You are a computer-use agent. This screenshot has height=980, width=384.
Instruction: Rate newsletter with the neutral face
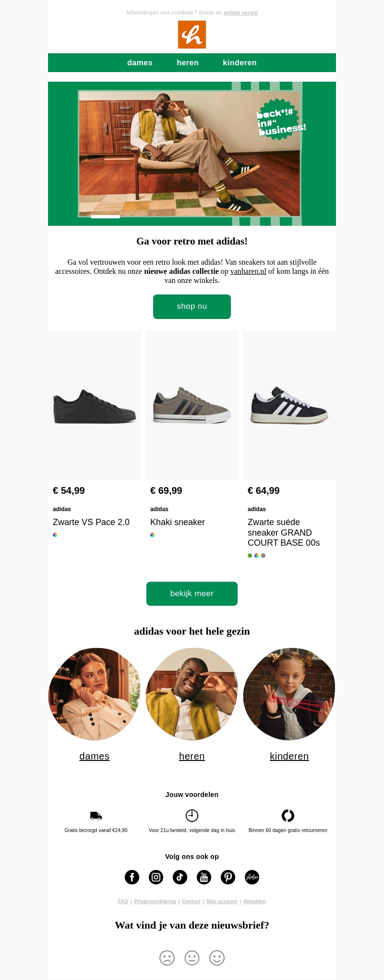(x=192, y=958)
